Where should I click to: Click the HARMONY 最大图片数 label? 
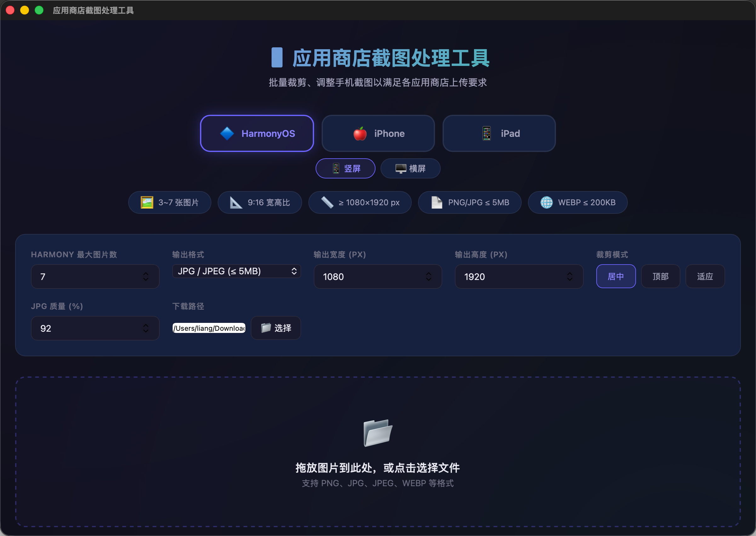(x=74, y=254)
